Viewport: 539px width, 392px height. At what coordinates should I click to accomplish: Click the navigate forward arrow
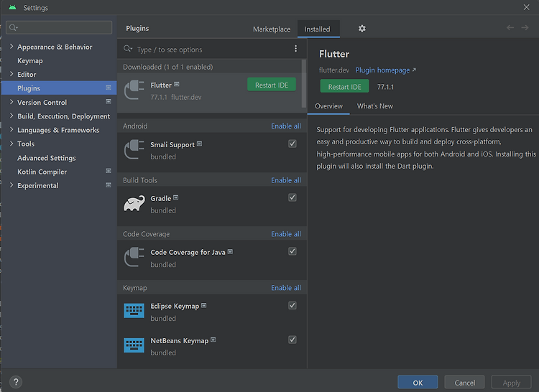click(x=525, y=27)
